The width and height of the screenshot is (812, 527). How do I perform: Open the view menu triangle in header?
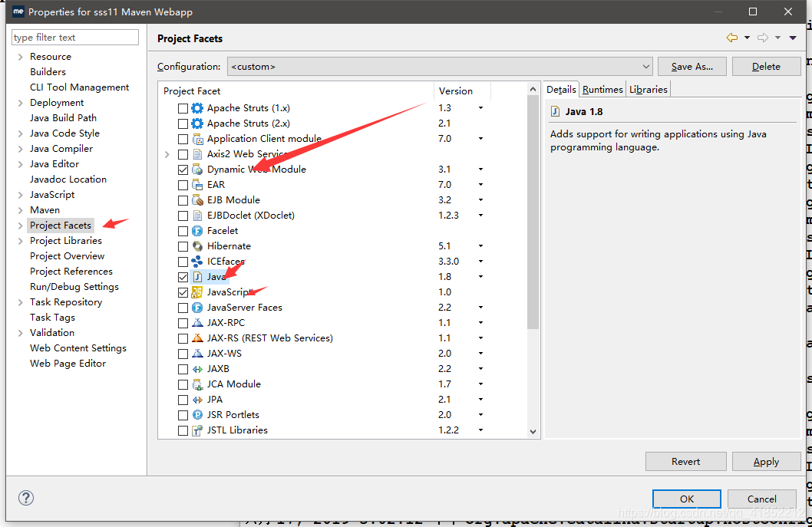[x=793, y=38]
